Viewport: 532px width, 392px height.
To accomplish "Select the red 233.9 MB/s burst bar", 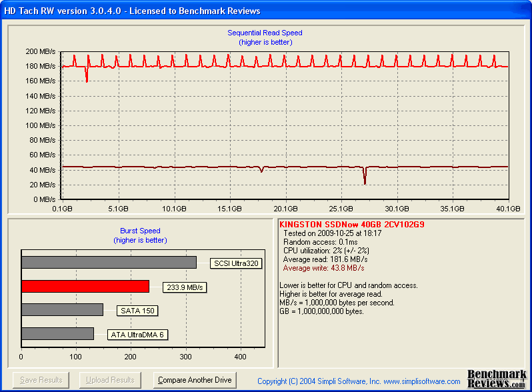I will (85, 287).
